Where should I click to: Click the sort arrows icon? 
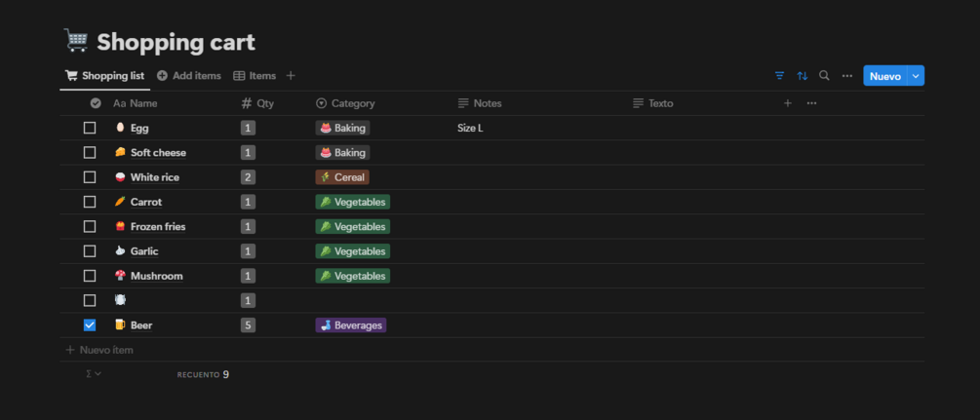(x=802, y=76)
